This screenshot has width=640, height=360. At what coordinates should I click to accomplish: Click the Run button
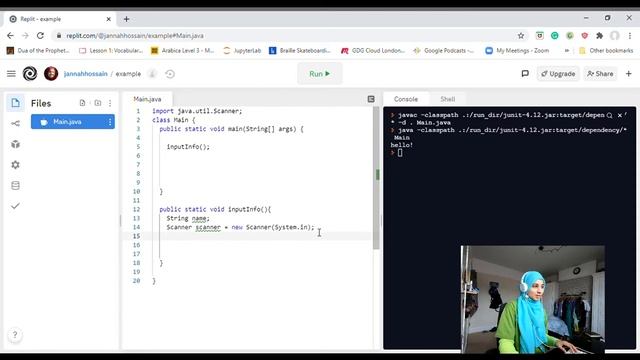coord(320,74)
